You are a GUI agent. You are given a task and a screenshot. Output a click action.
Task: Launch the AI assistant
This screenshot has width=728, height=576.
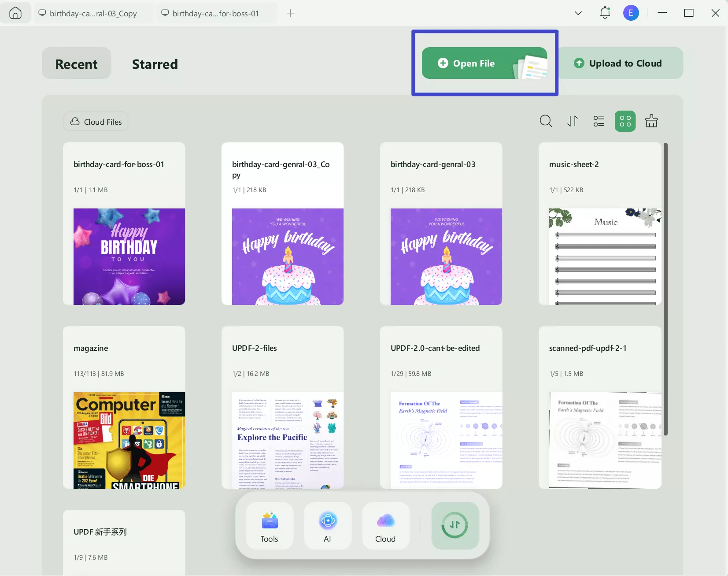(327, 526)
